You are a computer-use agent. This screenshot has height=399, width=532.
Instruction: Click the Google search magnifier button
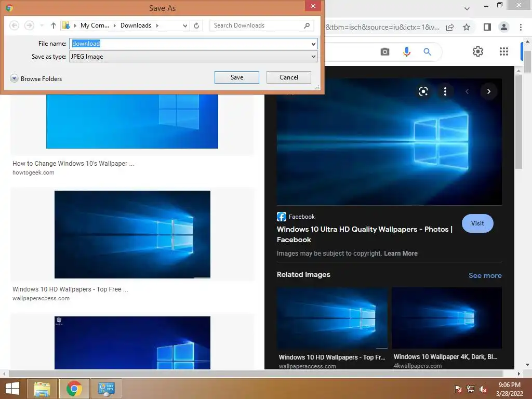[x=427, y=51]
